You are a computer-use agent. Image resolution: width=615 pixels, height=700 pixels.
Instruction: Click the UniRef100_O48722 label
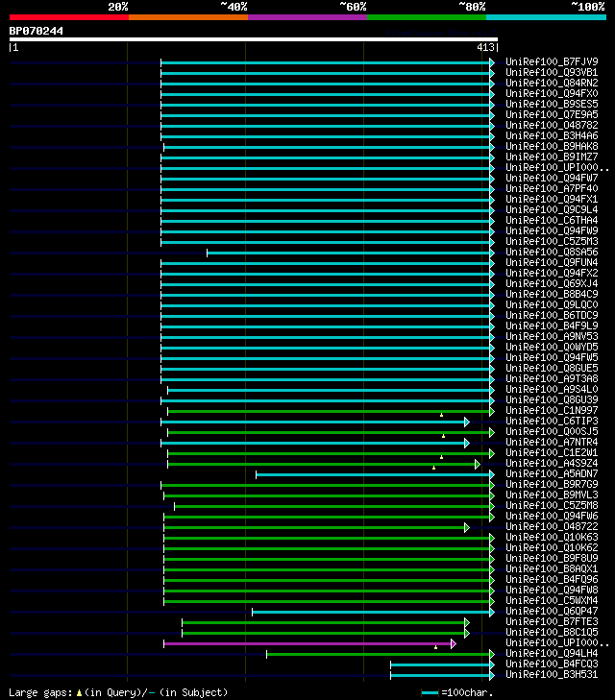[x=552, y=527]
